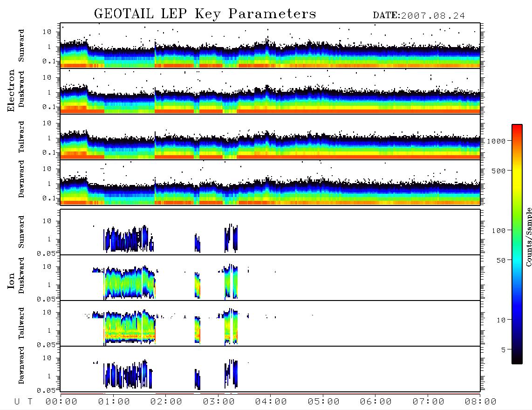Image resolution: width=532 pixels, height=410 pixels.
Task: Click the "10" tick of Electron Sunward panel
Action: [47, 32]
